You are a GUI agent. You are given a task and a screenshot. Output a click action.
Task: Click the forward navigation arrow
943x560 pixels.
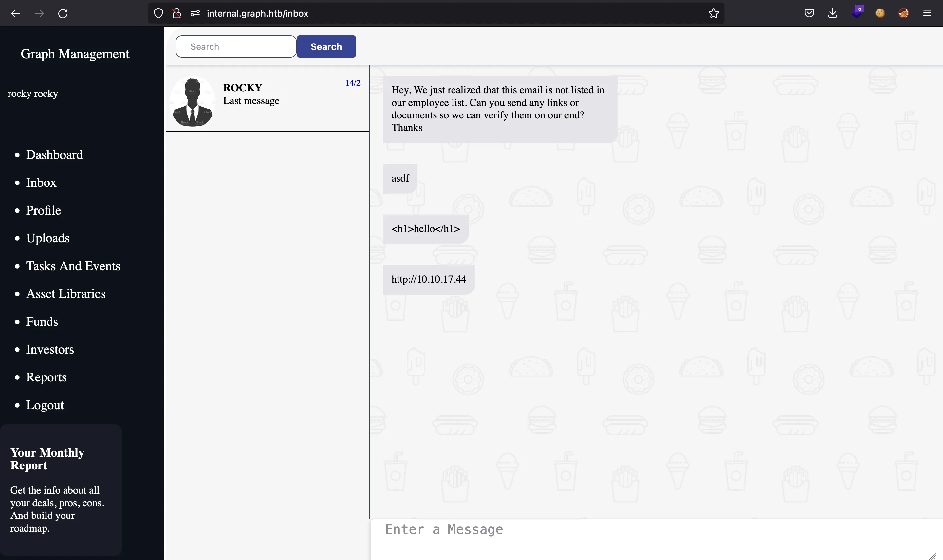coord(39,13)
